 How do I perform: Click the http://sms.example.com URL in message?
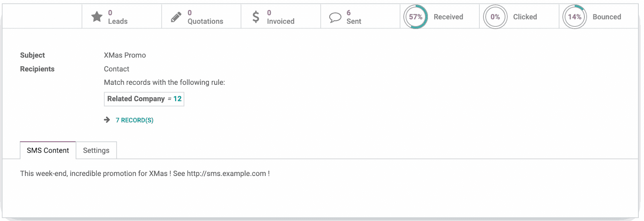coord(226,174)
